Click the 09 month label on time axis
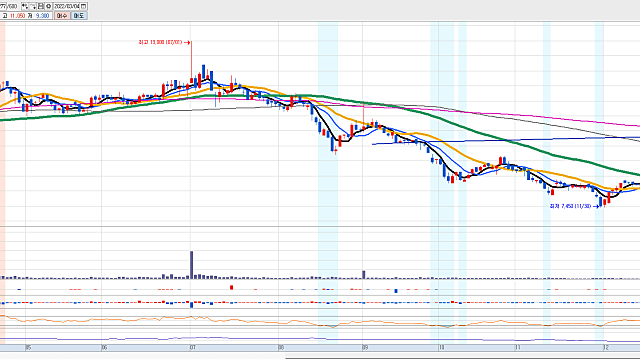This screenshot has width=640, height=360. pos(365,348)
